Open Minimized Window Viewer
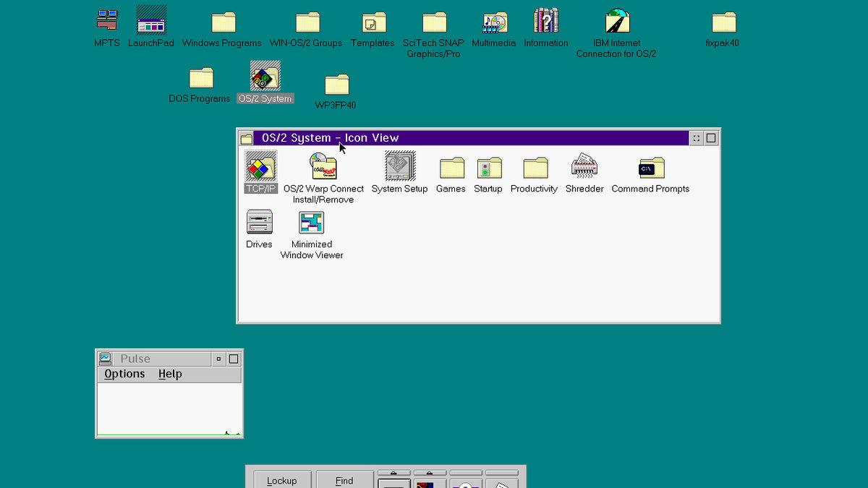Viewport: 868px width, 488px height. pos(312,223)
